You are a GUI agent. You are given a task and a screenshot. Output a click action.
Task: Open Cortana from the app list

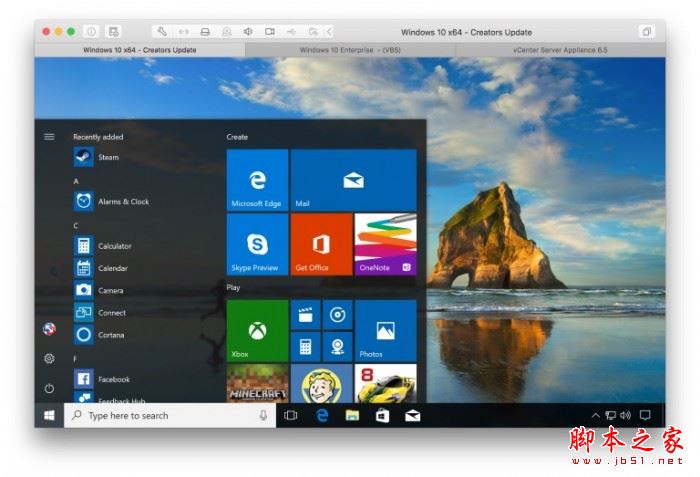pyautogui.click(x=111, y=335)
